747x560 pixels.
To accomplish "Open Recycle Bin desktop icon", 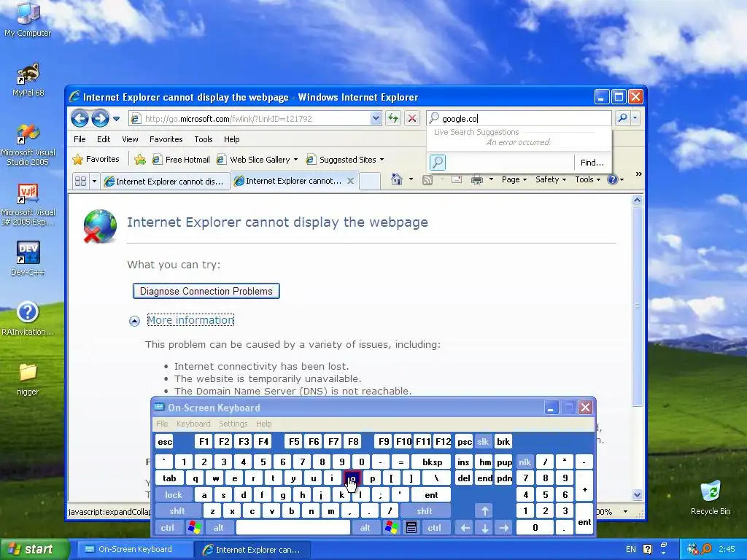I will coord(711,497).
